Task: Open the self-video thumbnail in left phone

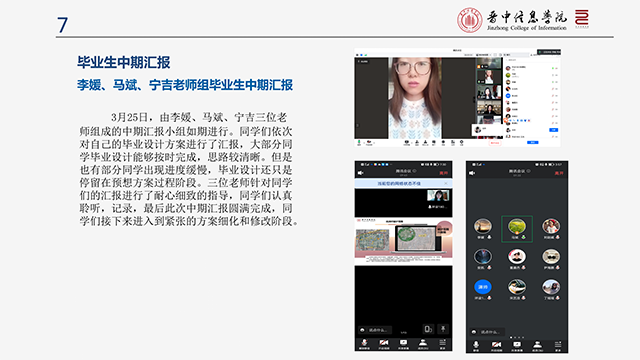Action: 438,196
